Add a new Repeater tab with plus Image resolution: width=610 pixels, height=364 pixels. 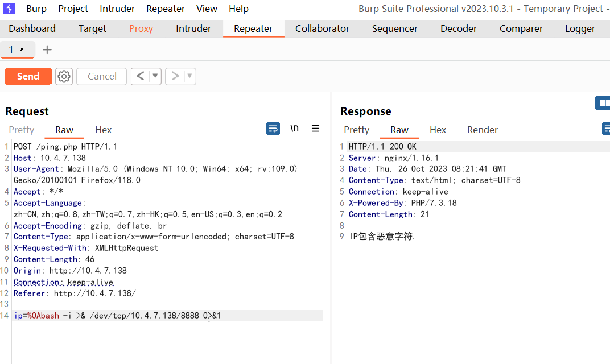(x=47, y=50)
